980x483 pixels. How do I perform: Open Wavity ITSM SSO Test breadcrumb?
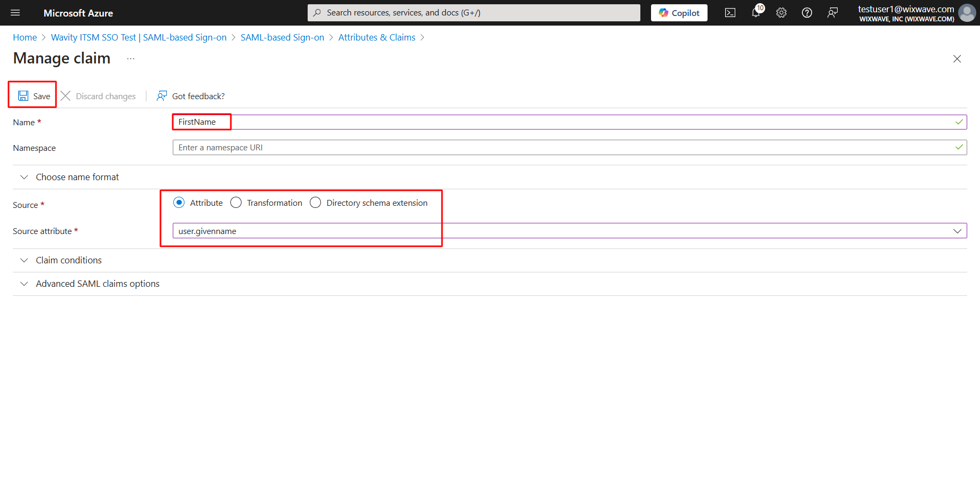(x=139, y=37)
